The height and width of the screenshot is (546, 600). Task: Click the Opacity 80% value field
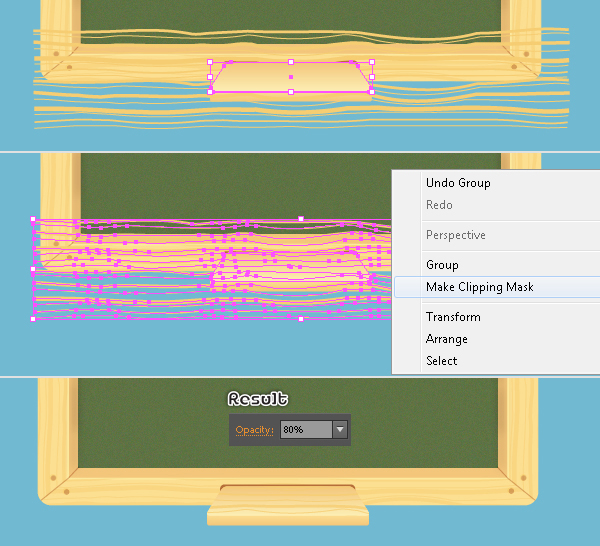click(306, 430)
